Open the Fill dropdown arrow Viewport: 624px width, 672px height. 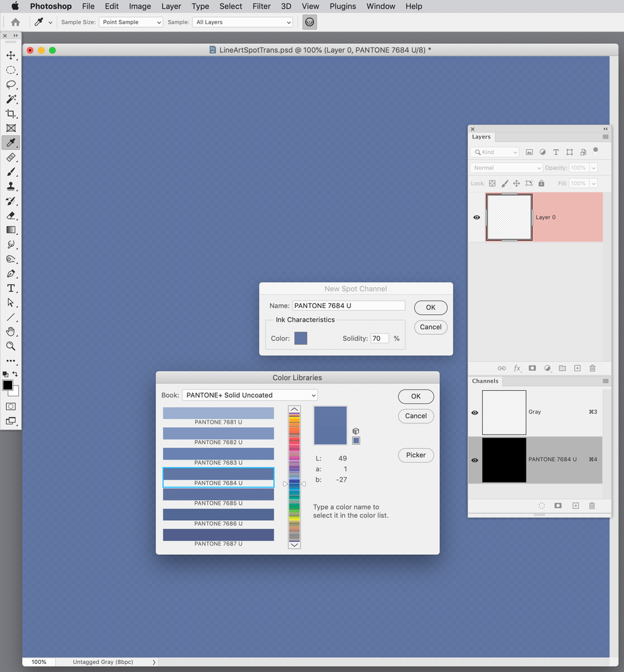point(594,184)
